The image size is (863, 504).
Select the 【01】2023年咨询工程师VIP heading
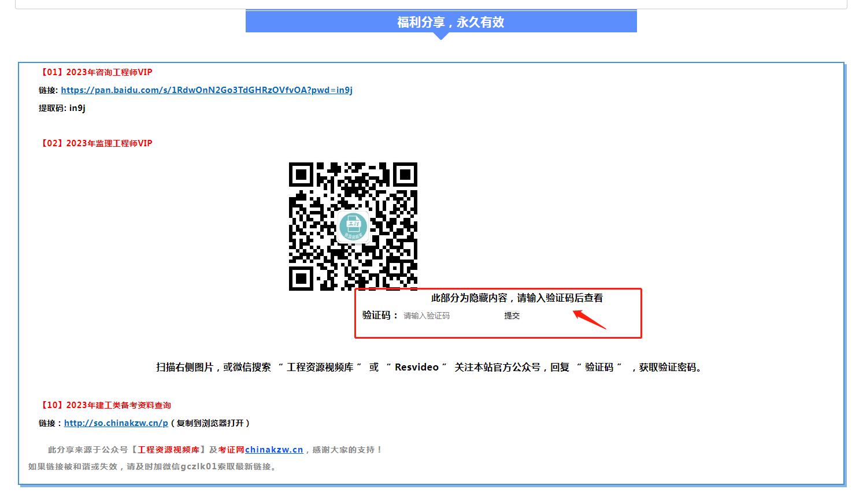95,72
